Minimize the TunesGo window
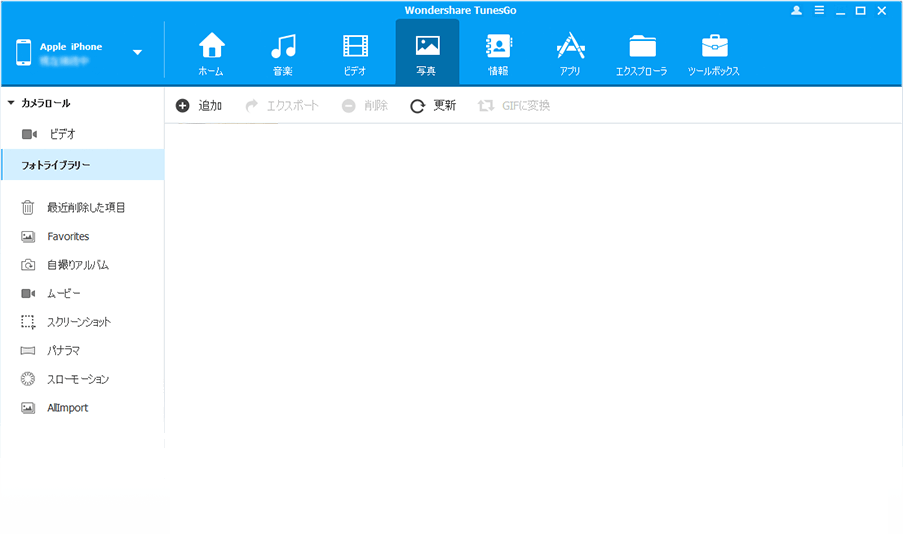Screen dimensions: 903x534 tap(840, 12)
